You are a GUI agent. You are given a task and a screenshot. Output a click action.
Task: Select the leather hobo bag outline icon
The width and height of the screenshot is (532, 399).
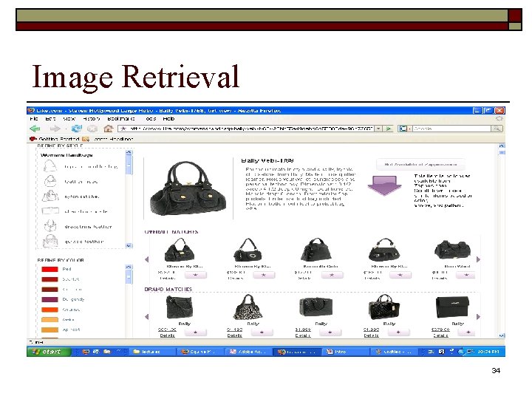pyautogui.click(x=50, y=181)
